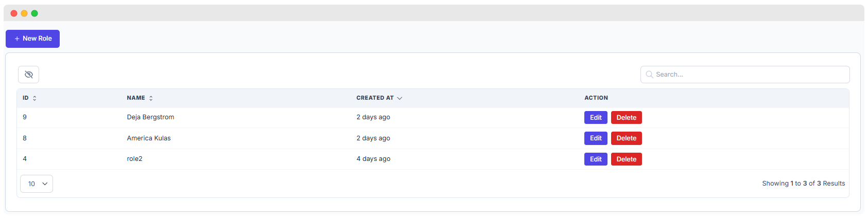Edit the America Kulas role

[x=596, y=138]
